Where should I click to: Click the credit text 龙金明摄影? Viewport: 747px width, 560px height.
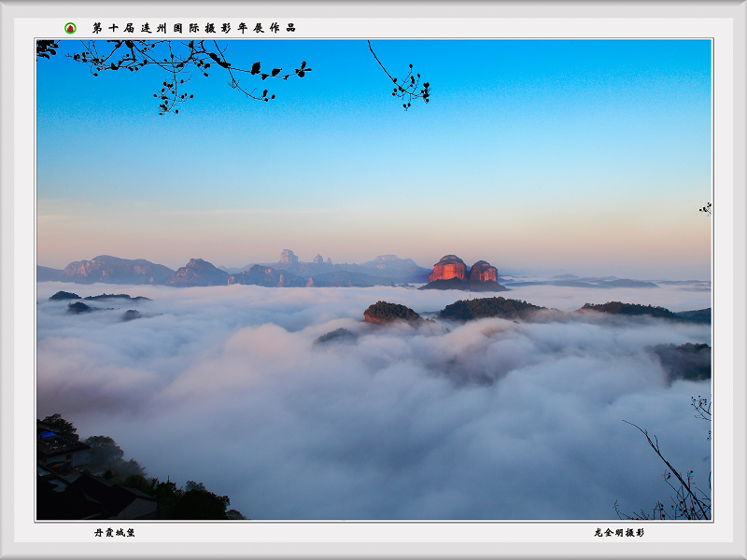tap(619, 532)
